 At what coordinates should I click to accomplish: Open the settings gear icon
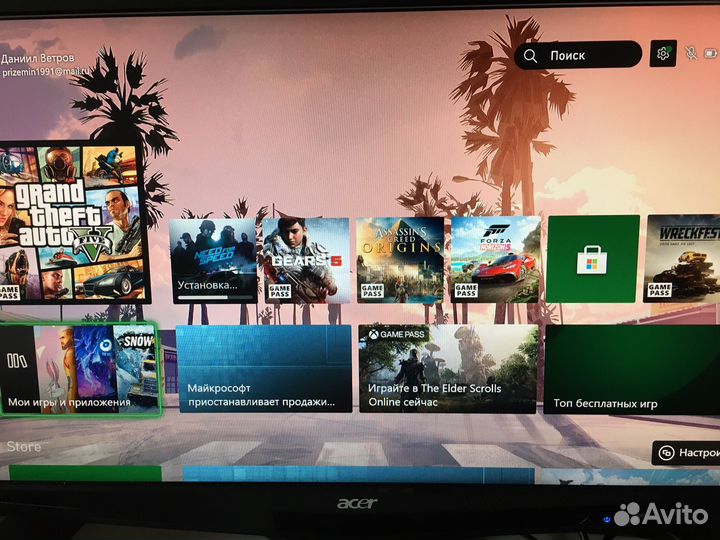coord(663,54)
